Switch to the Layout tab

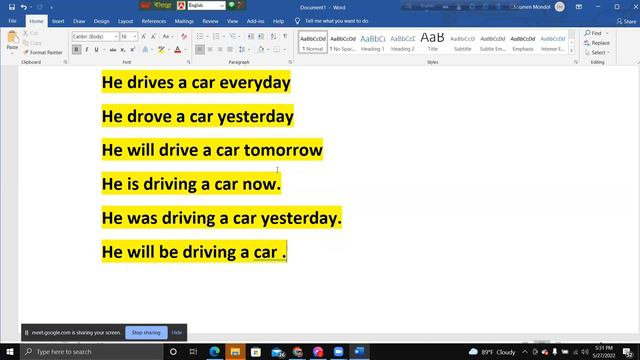(125, 21)
